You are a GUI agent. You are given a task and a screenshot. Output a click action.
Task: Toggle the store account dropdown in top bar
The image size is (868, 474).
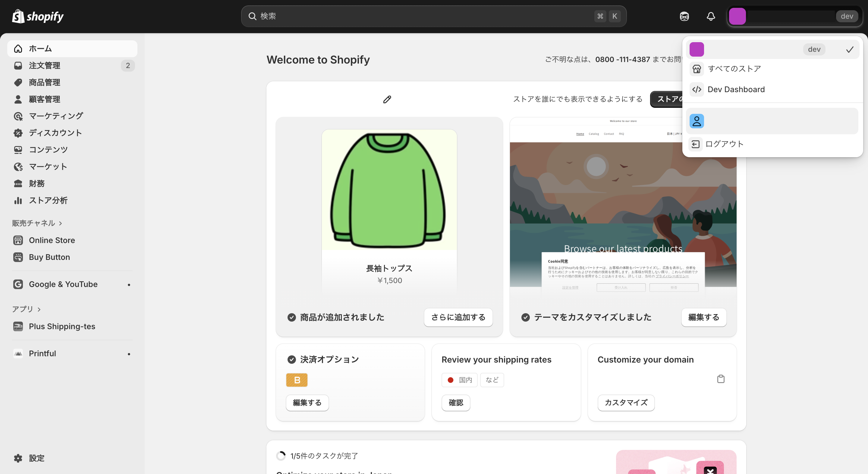pyautogui.click(x=794, y=16)
